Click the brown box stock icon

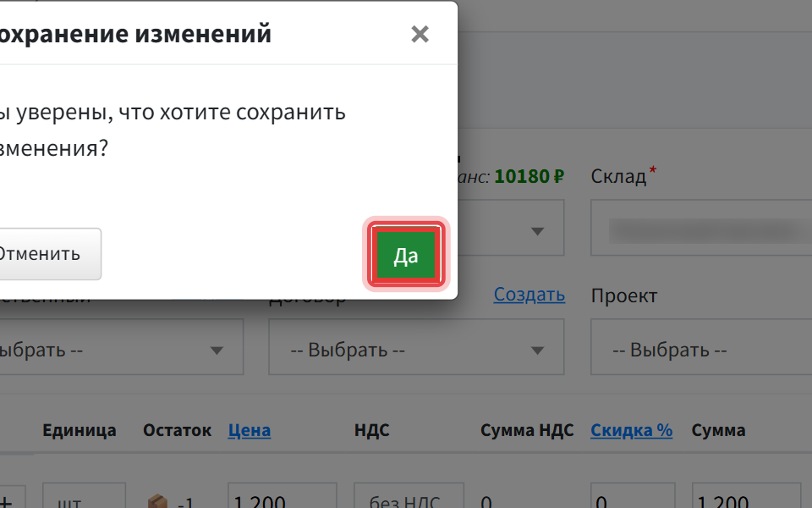[x=157, y=501]
